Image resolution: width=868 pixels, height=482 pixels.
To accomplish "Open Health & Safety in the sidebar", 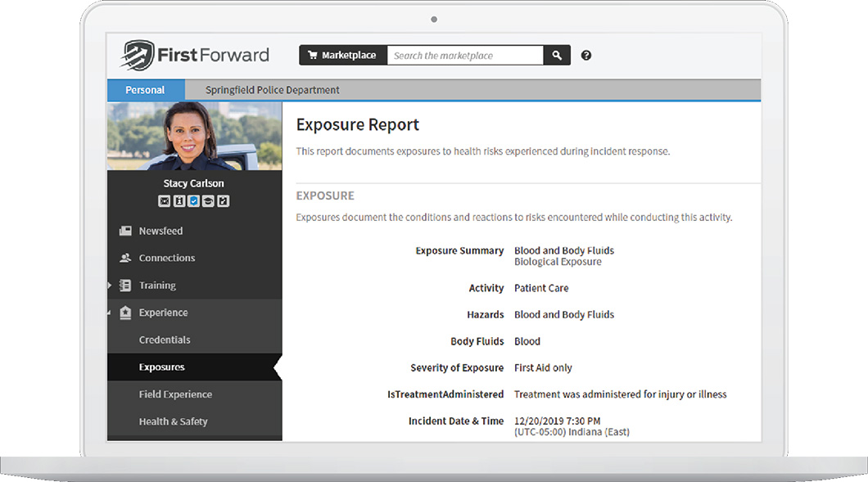I will click(x=173, y=421).
